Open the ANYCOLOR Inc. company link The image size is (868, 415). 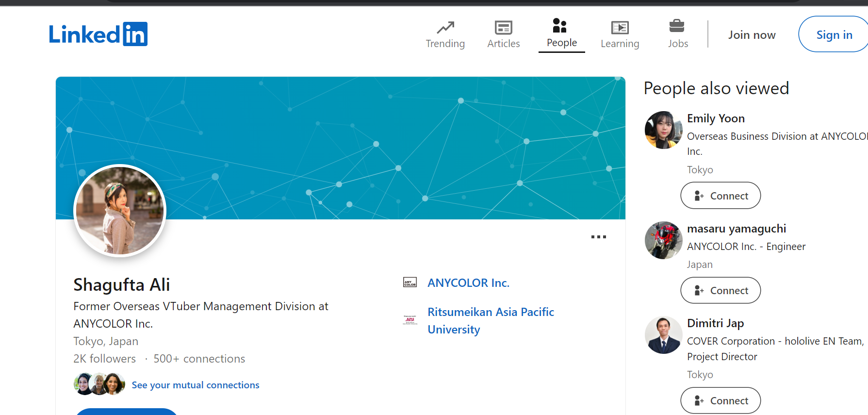468,283
